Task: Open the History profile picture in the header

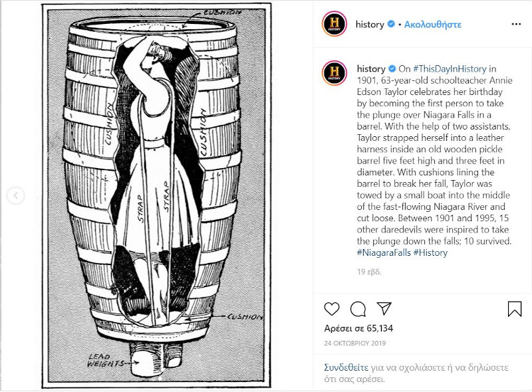Action: pos(334,24)
